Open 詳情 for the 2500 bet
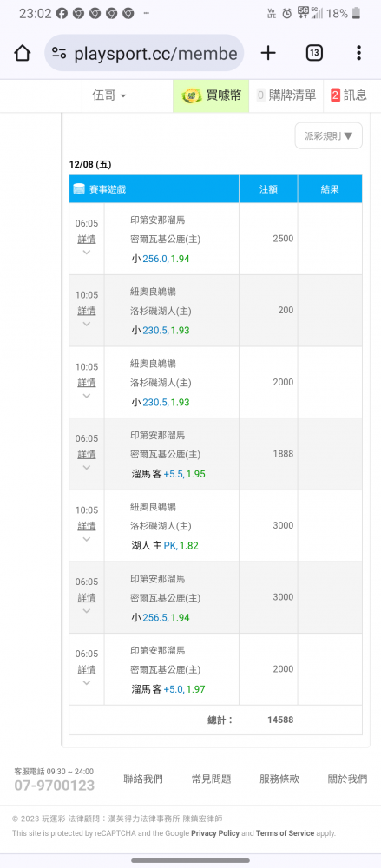The height and width of the screenshot is (868, 381). tap(87, 240)
